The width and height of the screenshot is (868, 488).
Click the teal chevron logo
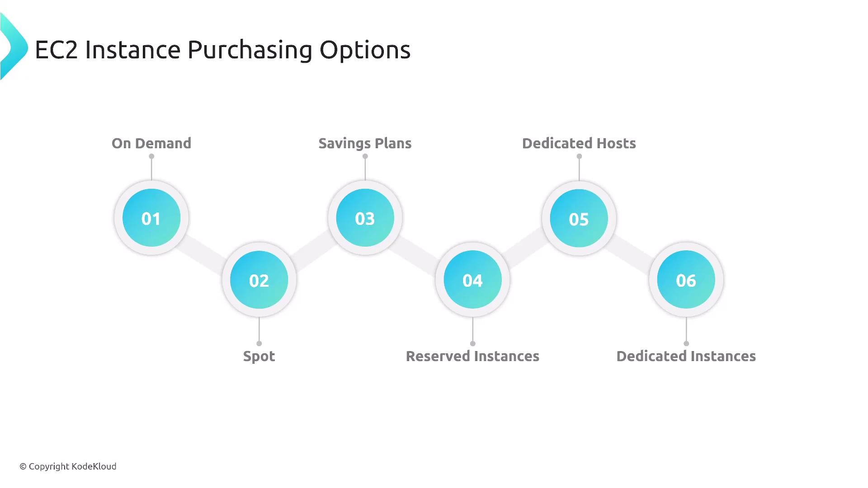pos(14,47)
